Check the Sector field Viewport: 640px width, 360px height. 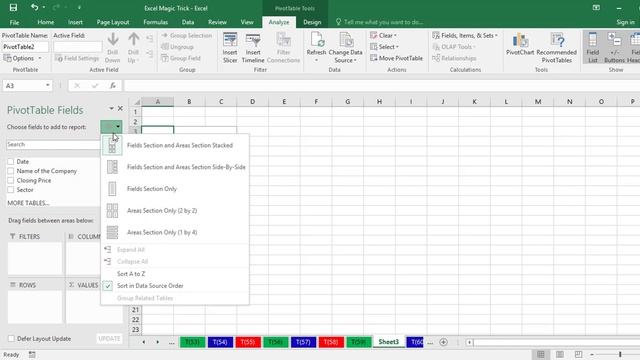[x=11, y=190]
